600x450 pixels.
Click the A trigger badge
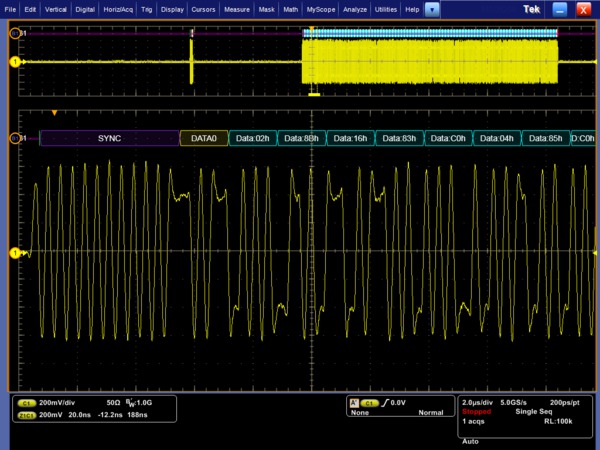352,402
